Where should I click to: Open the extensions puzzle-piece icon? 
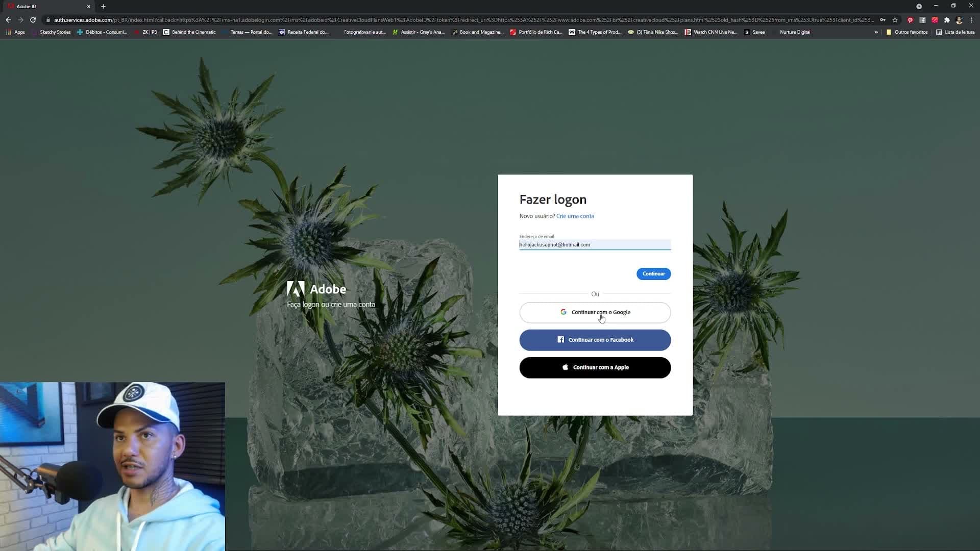[x=947, y=20]
